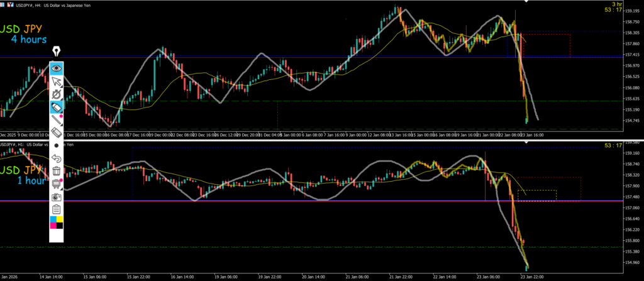Pick the eraser tool
This screenshot has height=281, width=644.
(57, 133)
